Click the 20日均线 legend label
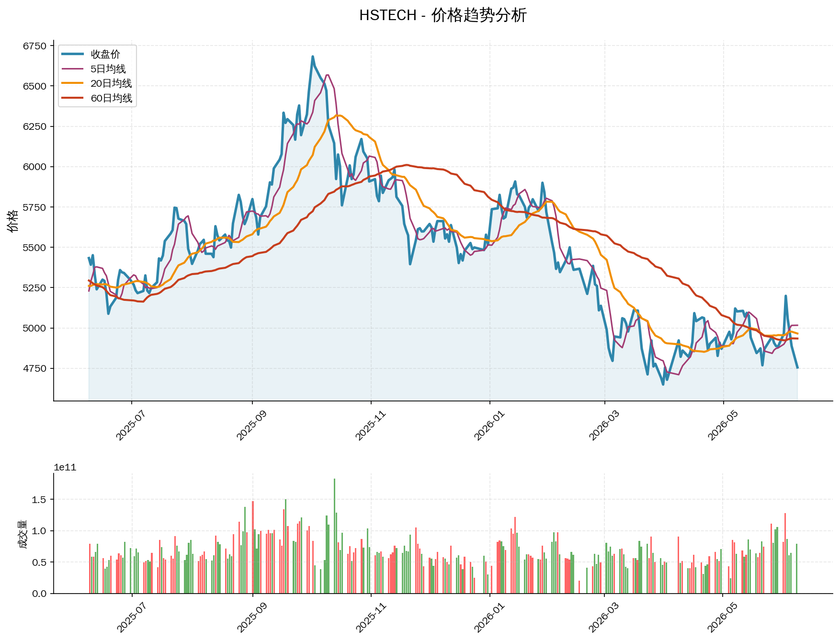The height and width of the screenshot is (641, 840). click(111, 83)
